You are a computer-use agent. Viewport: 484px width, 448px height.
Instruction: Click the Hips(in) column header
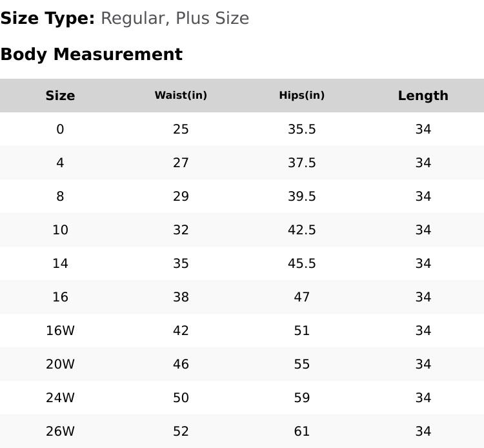[301, 96]
